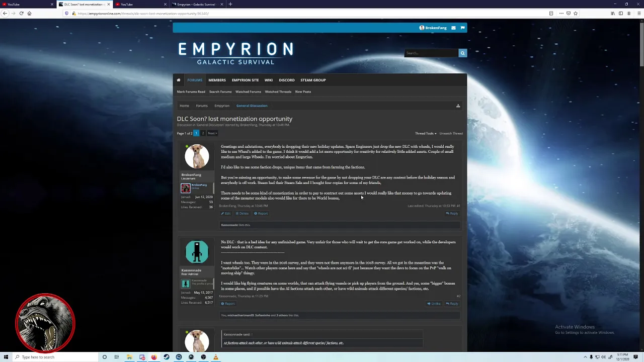This screenshot has width=644, height=362.
Task: Open Watched Threads link
Action: point(278,92)
